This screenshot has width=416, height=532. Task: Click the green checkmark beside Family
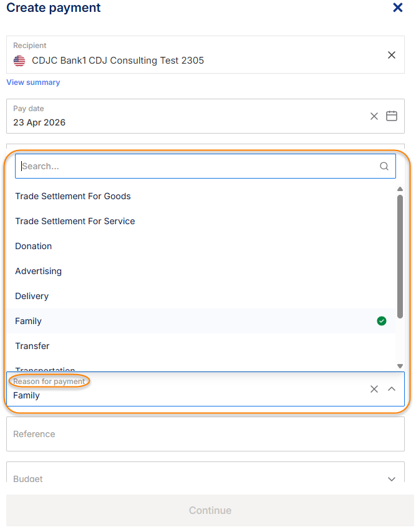tap(382, 321)
